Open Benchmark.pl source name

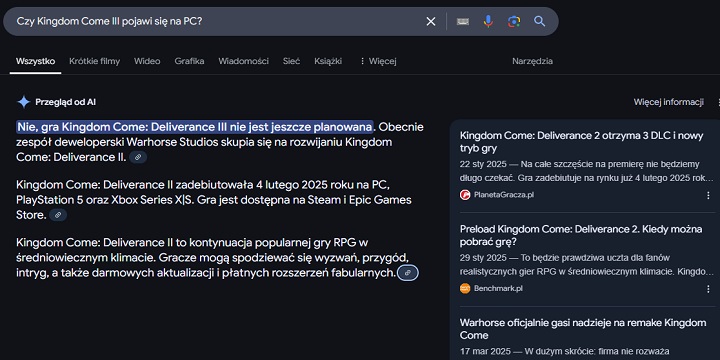tap(498, 288)
